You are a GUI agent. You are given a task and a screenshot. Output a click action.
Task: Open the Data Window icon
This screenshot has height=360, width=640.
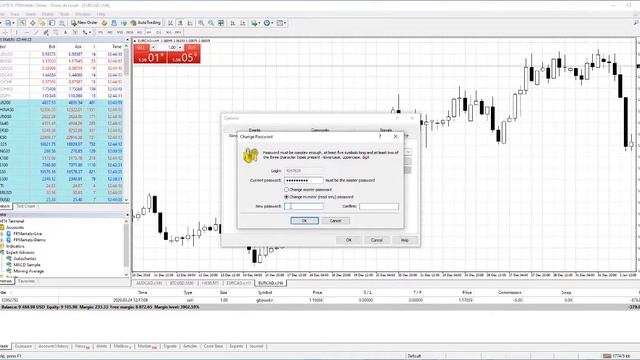click(x=33, y=23)
